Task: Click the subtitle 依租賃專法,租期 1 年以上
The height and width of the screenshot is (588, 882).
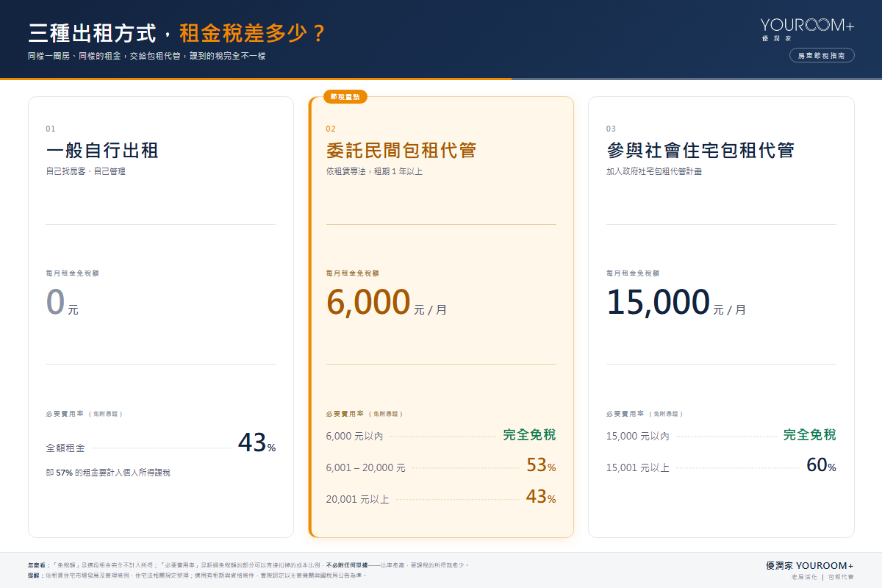Action: pos(374,171)
